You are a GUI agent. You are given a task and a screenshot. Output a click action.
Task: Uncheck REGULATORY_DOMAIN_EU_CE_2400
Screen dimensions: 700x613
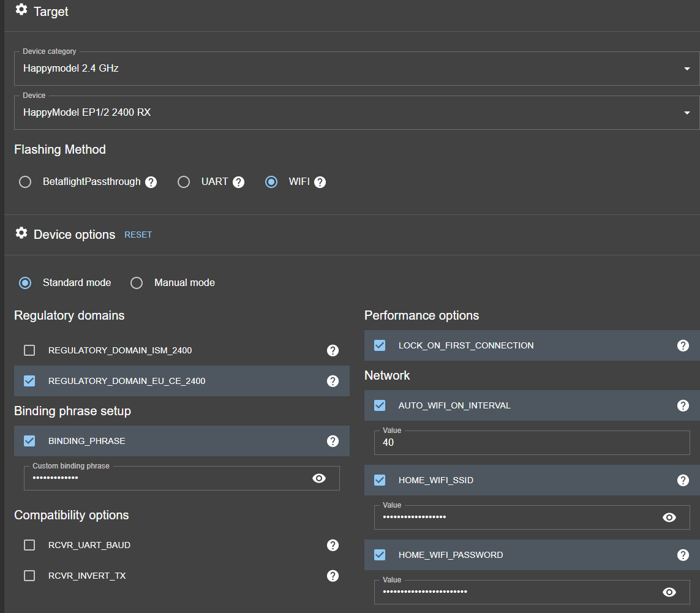[29, 381]
